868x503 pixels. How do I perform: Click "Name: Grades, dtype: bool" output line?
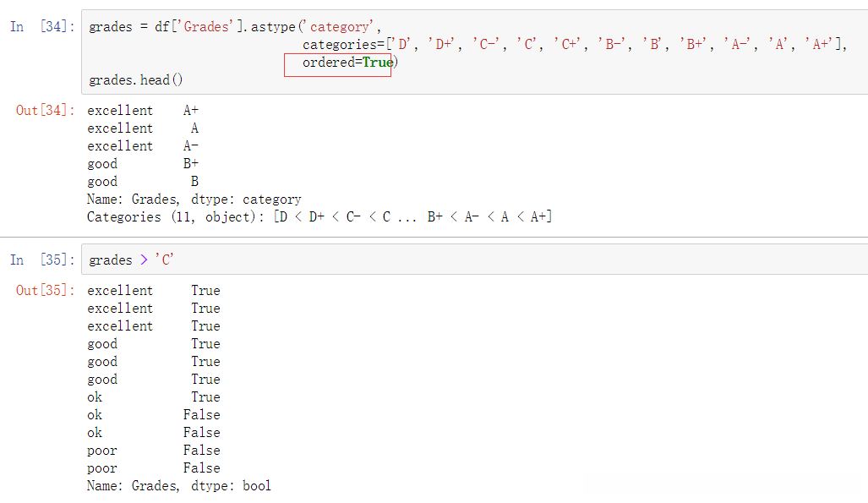pos(179,486)
